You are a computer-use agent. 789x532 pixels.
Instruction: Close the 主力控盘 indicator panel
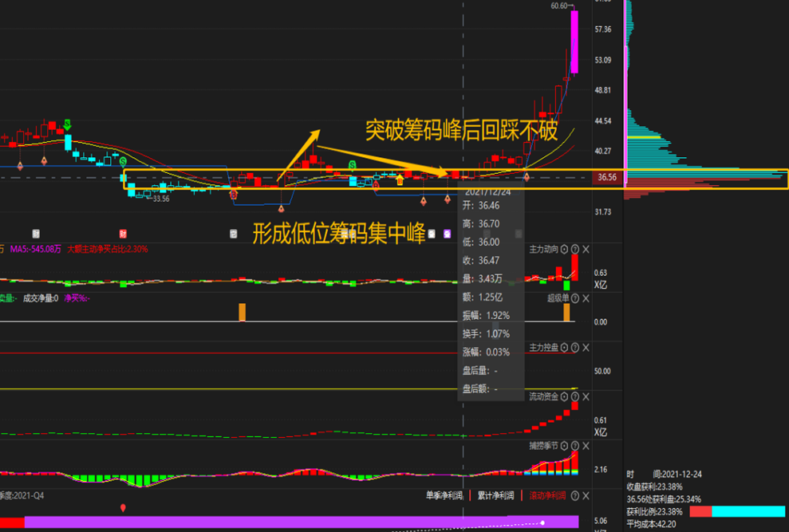point(586,347)
